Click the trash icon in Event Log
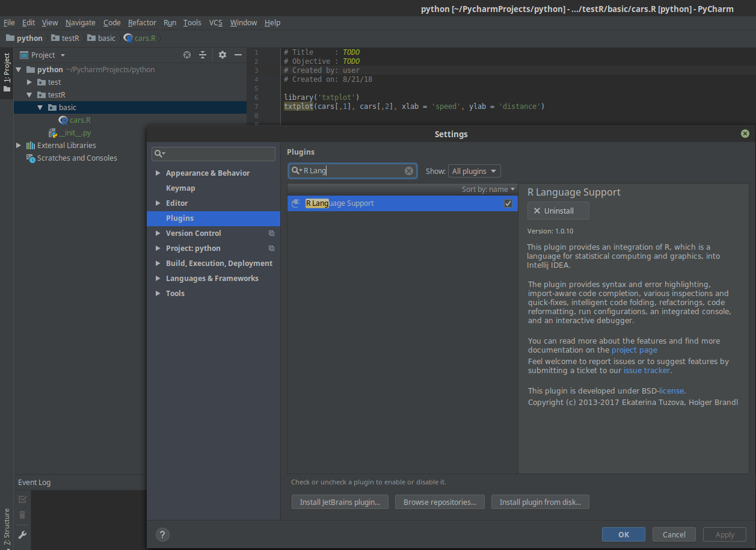The image size is (756, 550). pos(22,515)
